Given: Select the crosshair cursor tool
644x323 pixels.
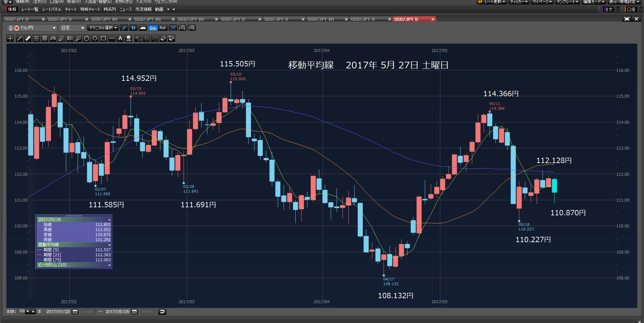Looking at the screenshot, I should tap(10, 38).
